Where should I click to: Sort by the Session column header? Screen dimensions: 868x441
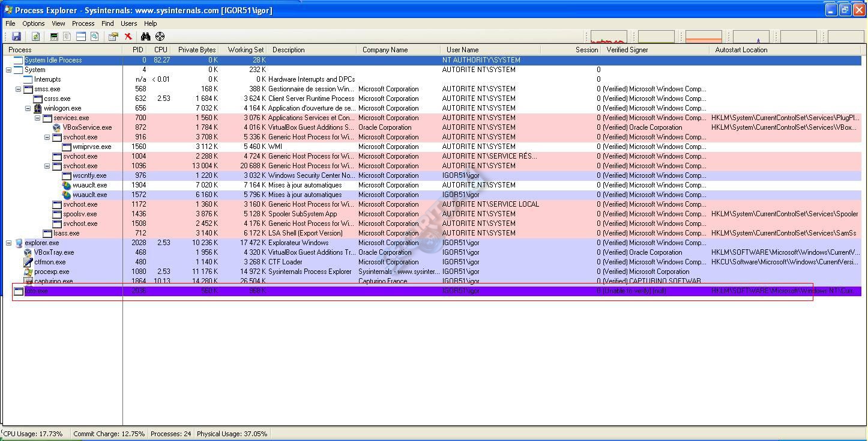point(571,50)
